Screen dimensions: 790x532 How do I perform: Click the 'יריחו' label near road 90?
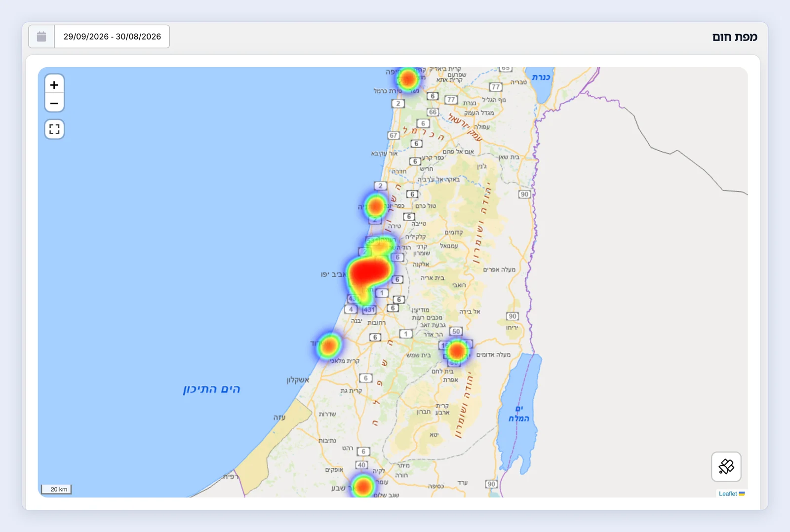click(x=512, y=327)
